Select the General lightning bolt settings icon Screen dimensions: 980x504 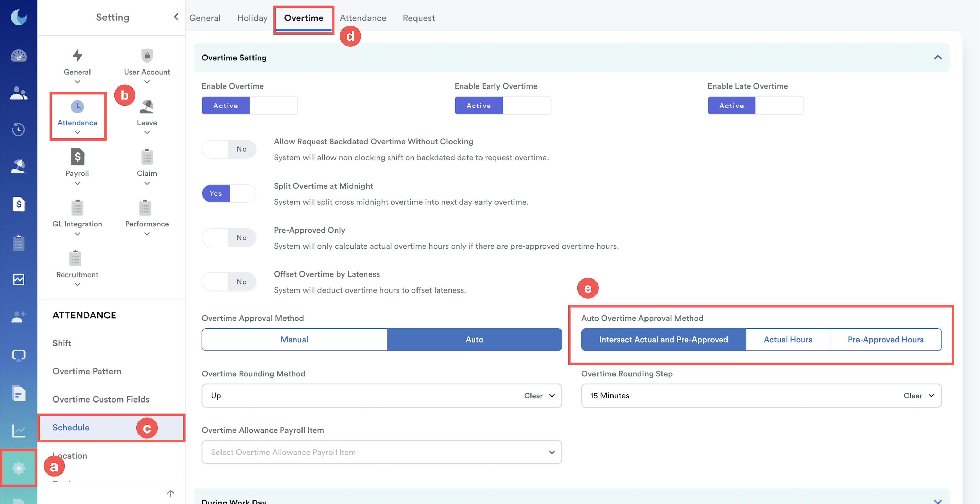[77, 56]
